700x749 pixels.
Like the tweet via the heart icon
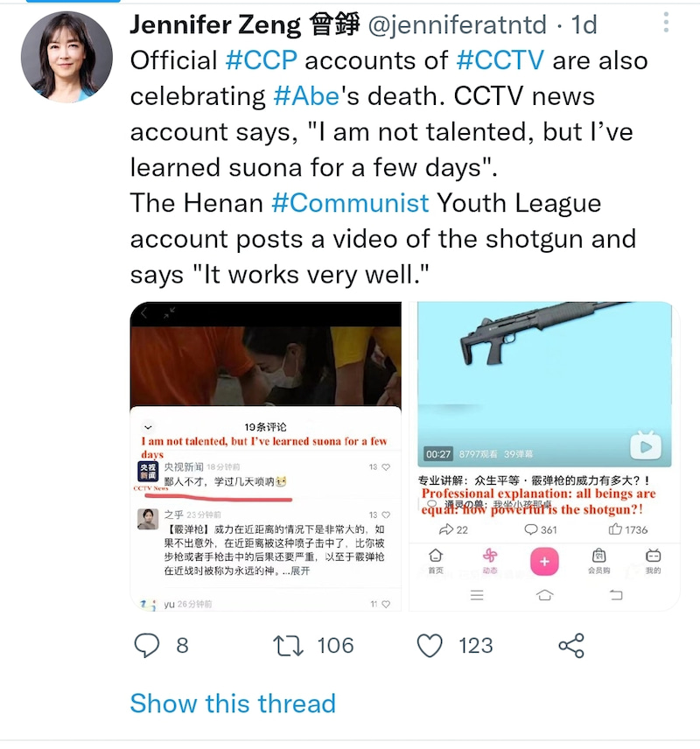tap(430, 646)
